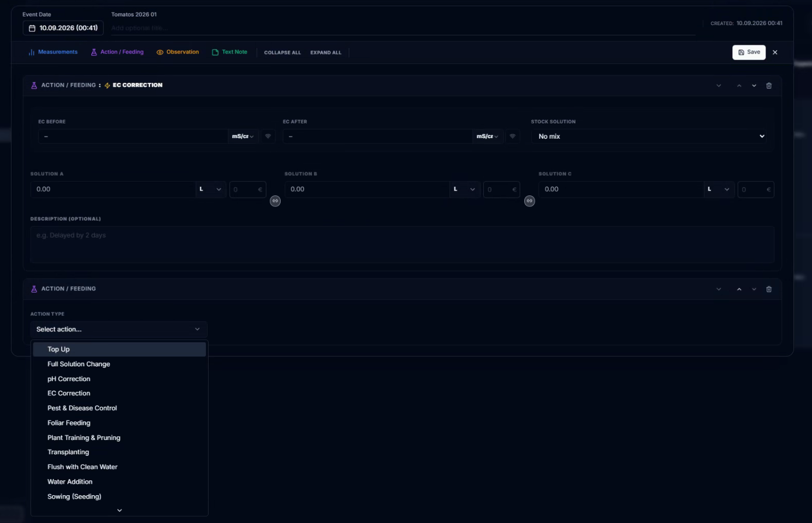Choose Pest & Disease Control option

[120, 408]
